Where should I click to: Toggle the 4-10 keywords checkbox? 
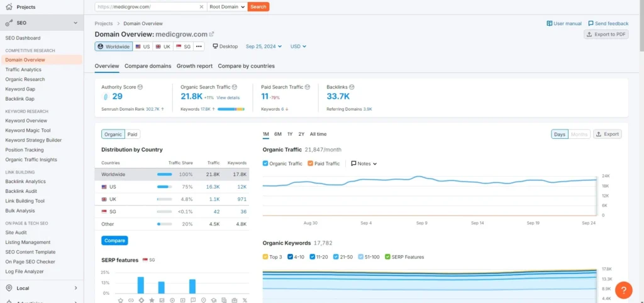290,257
